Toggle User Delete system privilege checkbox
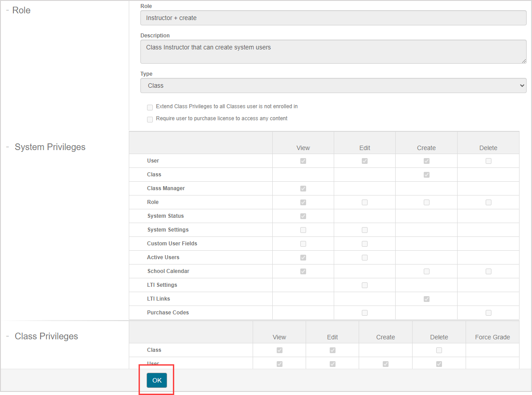Viewport: 532px width, 395px height. click(x=488, y=161)
